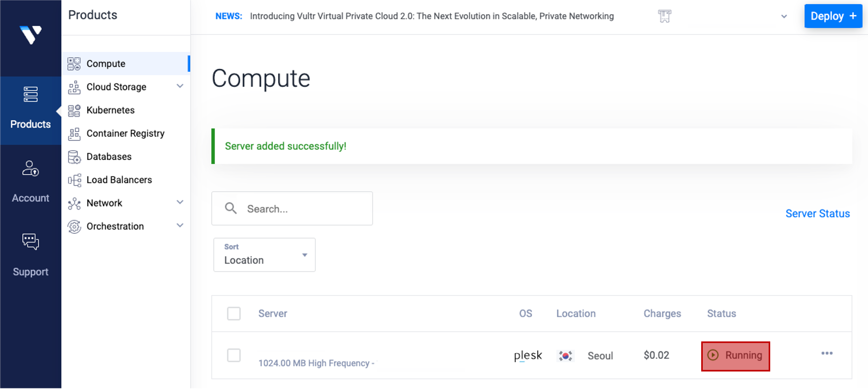Expand the news banner chevron

(x=784, y=16)
